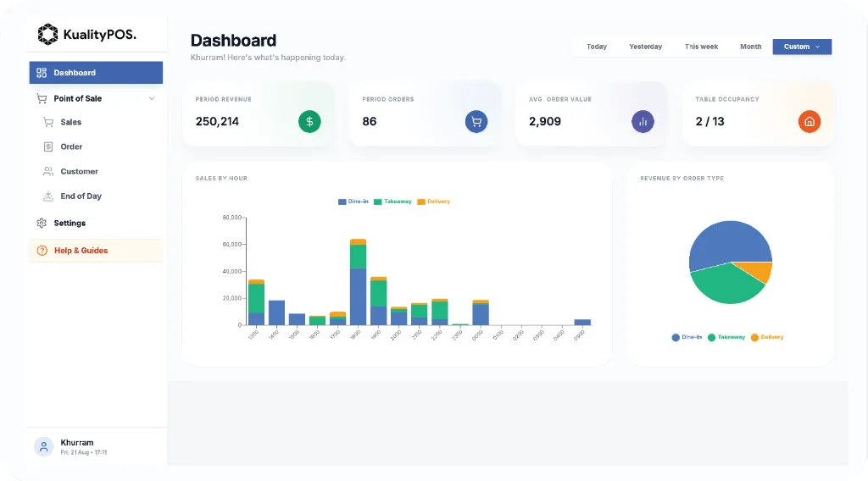Toggle Takeaway in pie chart legend
Screen dimensions: 868x481
726,337
